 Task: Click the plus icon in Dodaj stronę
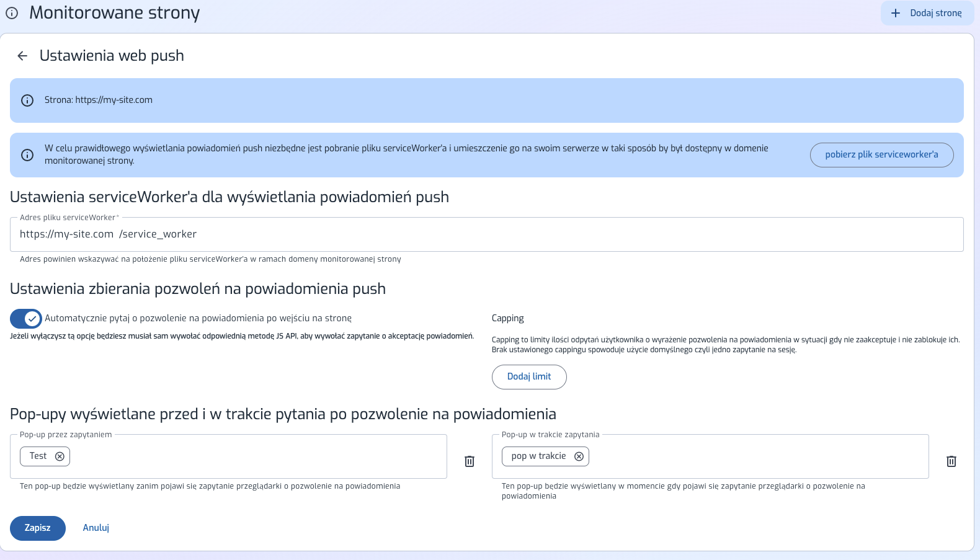point(895,13)
